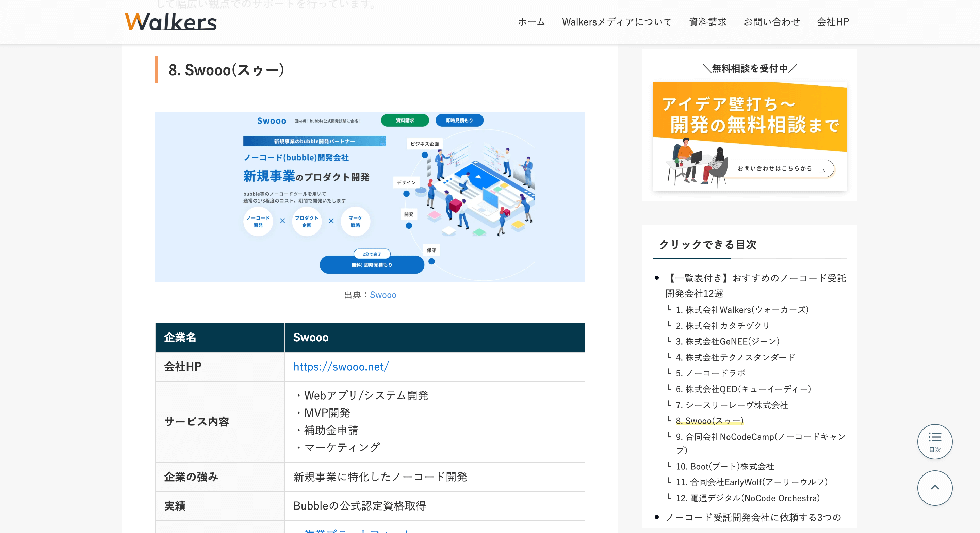980x533 pixels.
Task: Open 会社HP in the top navigation
Action: click(x=832, y=22)
